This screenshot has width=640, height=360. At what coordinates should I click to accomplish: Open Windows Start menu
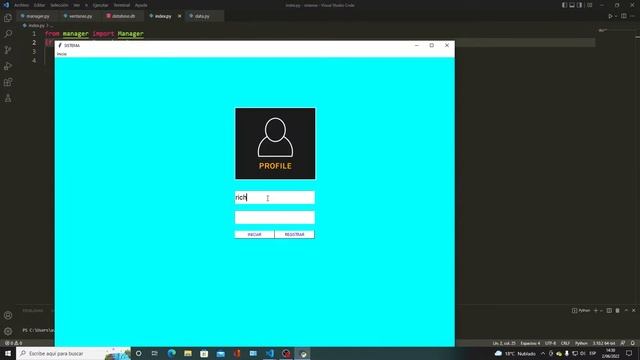(8, 353)
